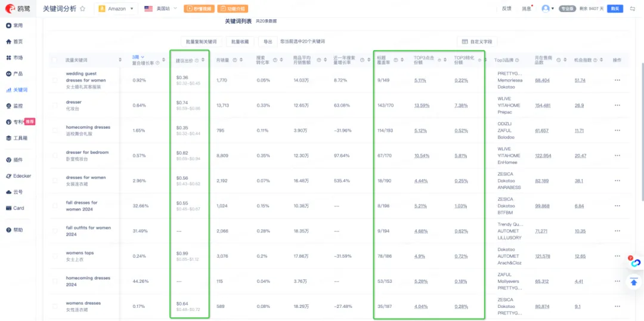Screen dimensions: 644x321
Task: Open the 帮助 sidebar item
Action: pos(15,230)
